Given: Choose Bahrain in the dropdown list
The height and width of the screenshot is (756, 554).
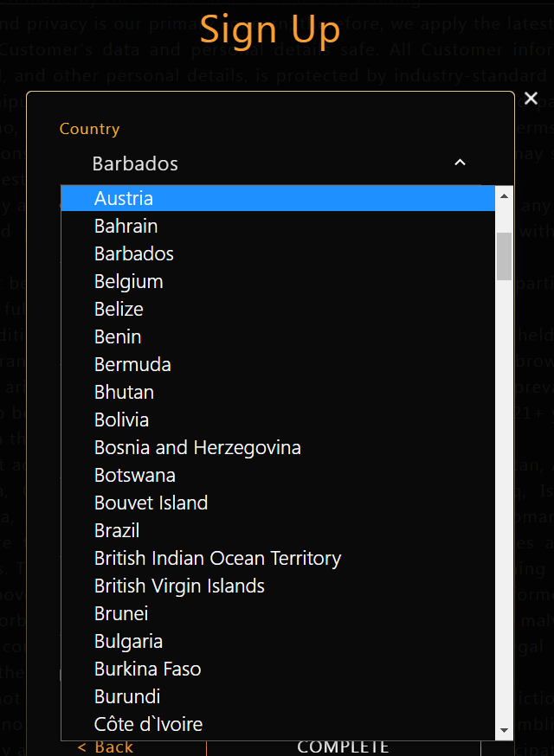Looking at the screenshot, I should pos(126,226).
